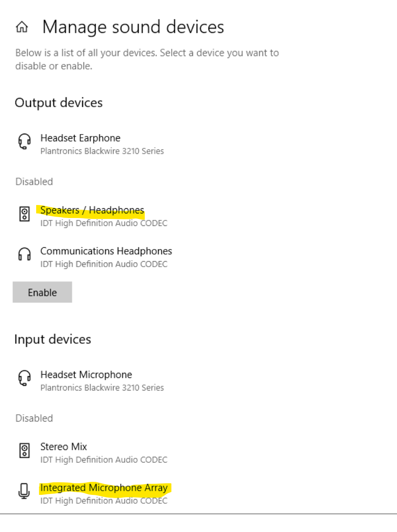The image size is (397, 532).
Task: Click Plantronics Blackwire subtitle under Headset Earphone
Action: coord(102,151)
